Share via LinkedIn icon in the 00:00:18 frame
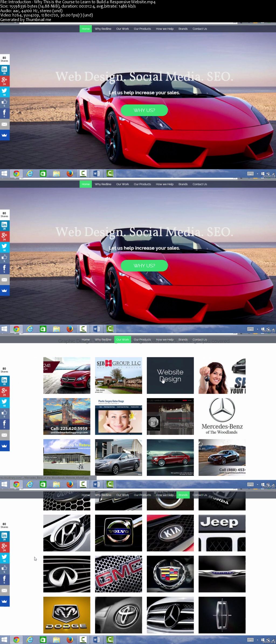 [x=5, y=70]
